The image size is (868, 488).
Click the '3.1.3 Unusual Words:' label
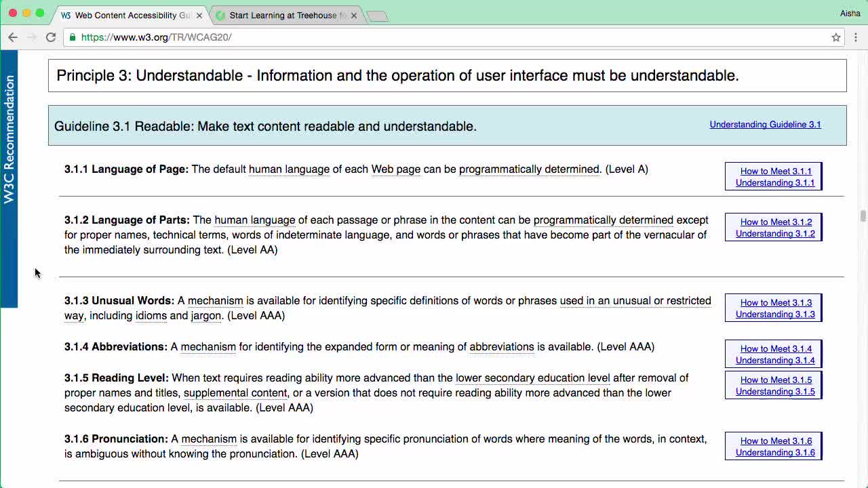click(119, 301)
